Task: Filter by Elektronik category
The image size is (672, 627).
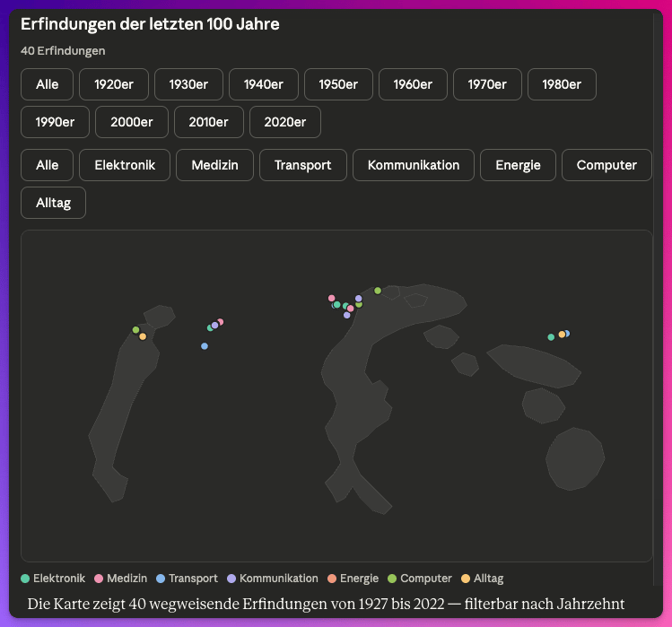Action: pyautogui.click(x=125, y=165)
